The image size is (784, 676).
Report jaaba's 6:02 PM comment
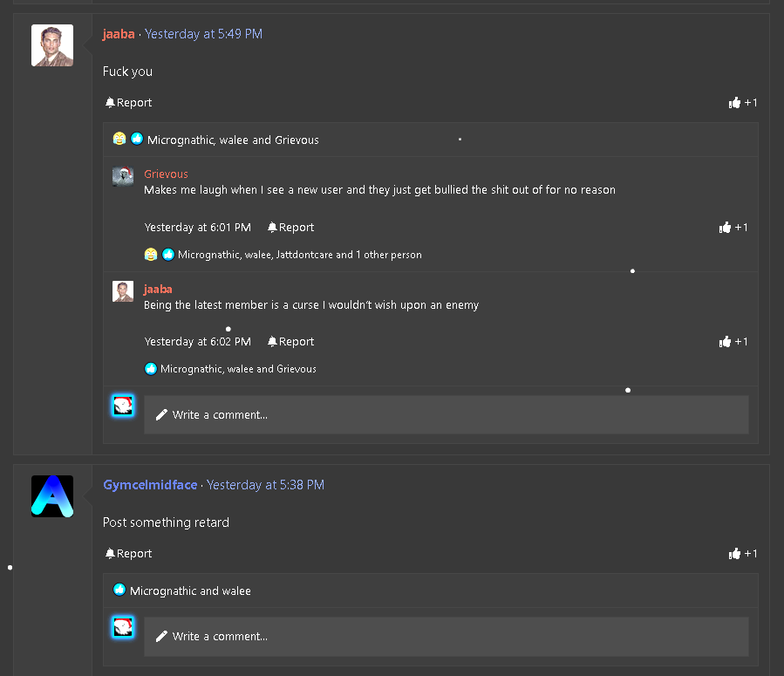(x=290, y=342)
